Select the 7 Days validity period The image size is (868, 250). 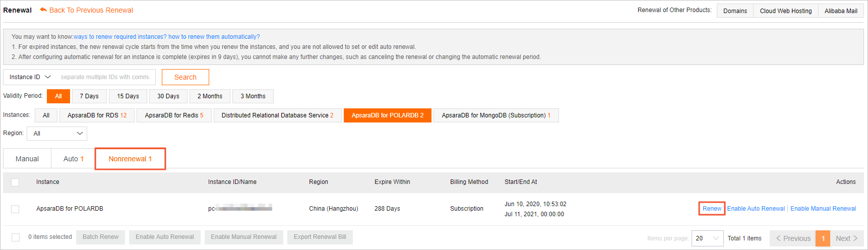(89, 96)
